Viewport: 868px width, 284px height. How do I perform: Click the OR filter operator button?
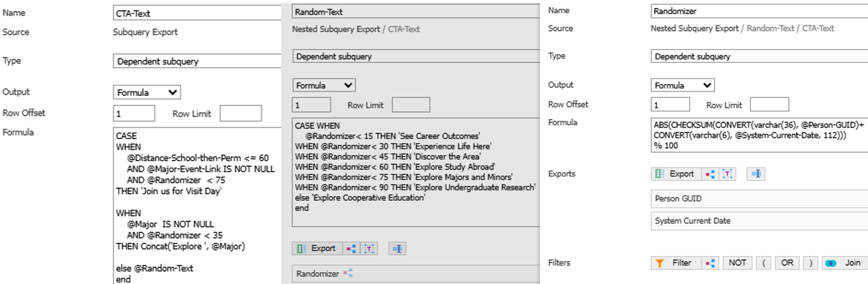[x=787, y=263]
